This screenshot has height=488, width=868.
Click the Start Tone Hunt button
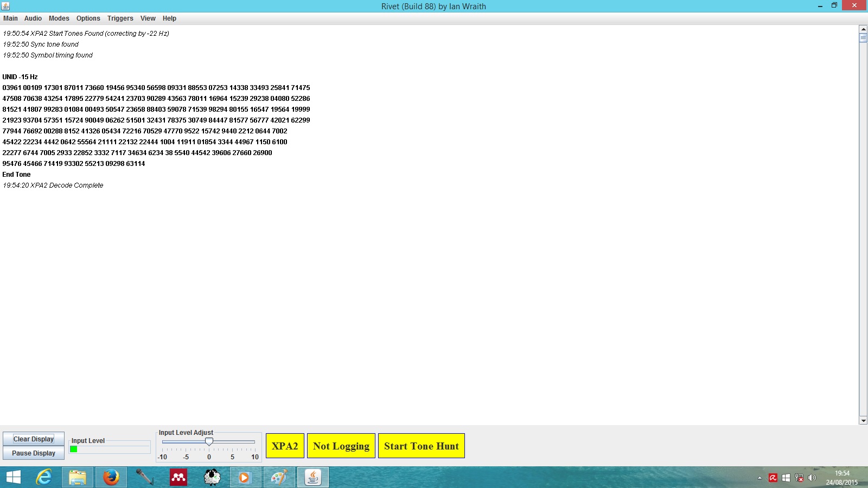421,446
